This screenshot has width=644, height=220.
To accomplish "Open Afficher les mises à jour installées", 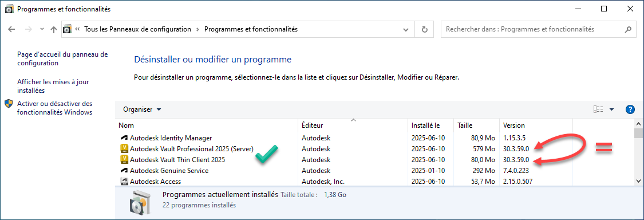I will (x=53, y=86).
